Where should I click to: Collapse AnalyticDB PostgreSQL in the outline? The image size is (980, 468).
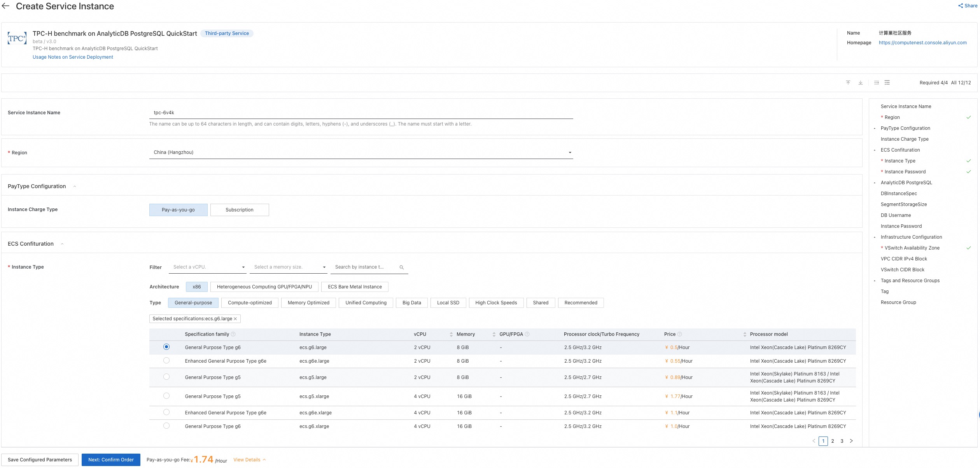click(875, 183)
